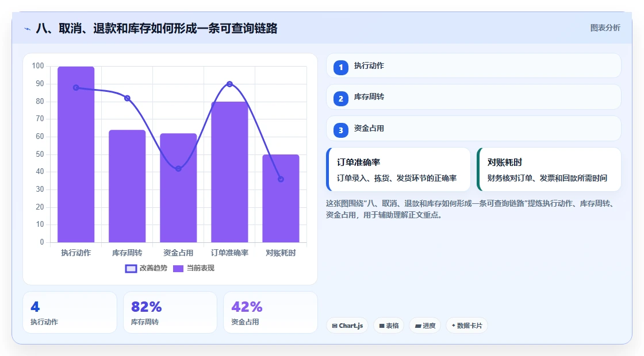Viewport: 644px width, 356px height.
Task: Click the 库存周转 x-axis label
Action: pos(127,253)
